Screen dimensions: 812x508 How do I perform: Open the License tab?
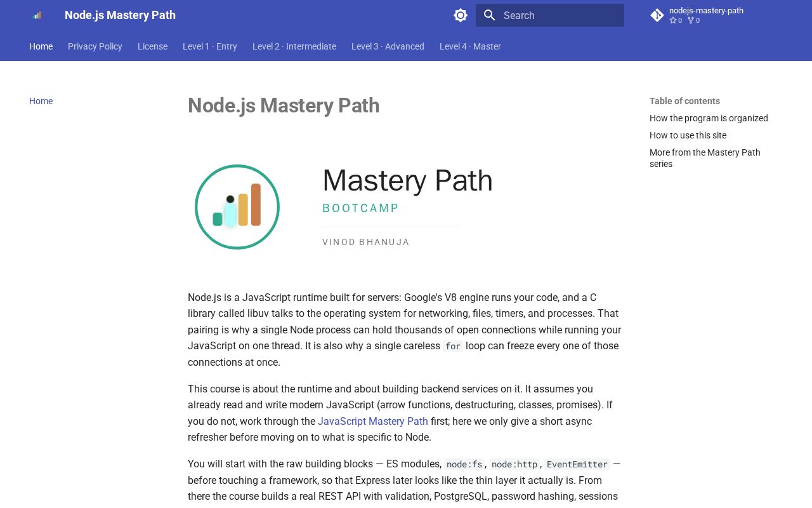point(153,46)
